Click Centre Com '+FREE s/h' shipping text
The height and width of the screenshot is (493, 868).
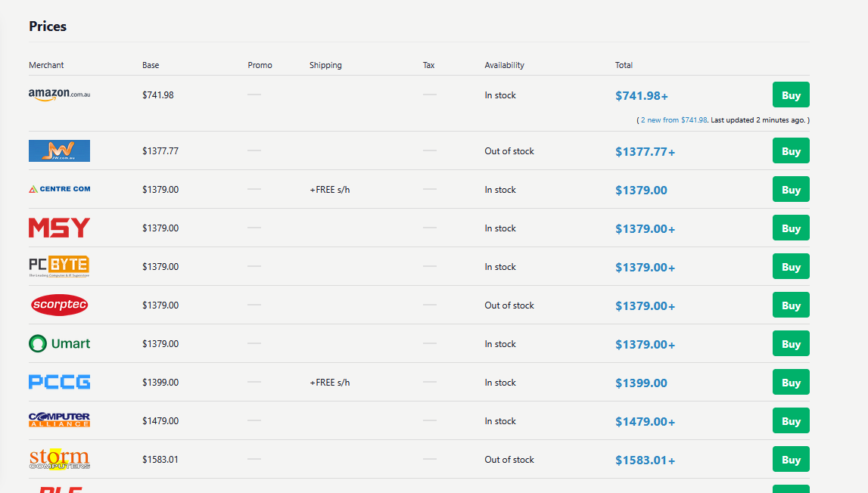[329, 190]
